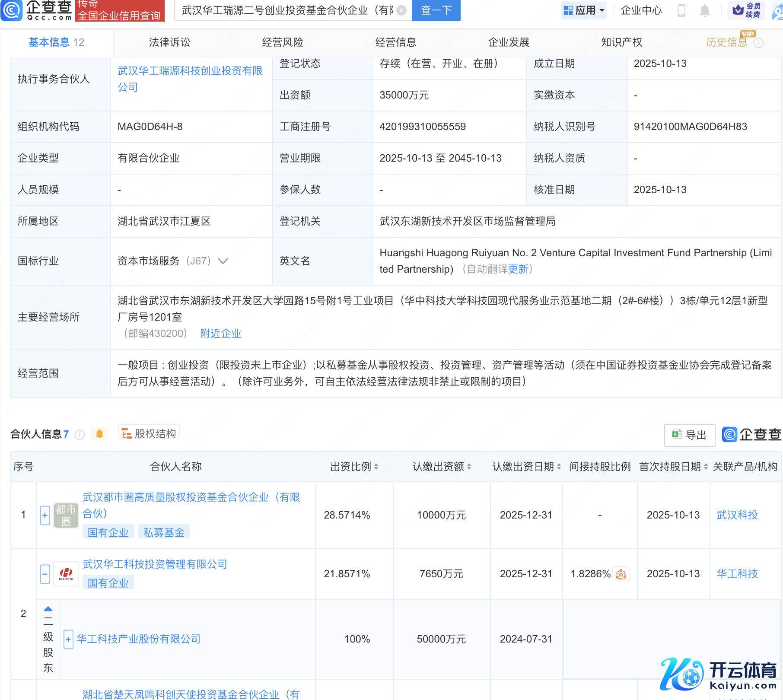This screenshot has width=783, height=700.
Task: Click the Qcc logo icon
Action: [x=12, y=10]
